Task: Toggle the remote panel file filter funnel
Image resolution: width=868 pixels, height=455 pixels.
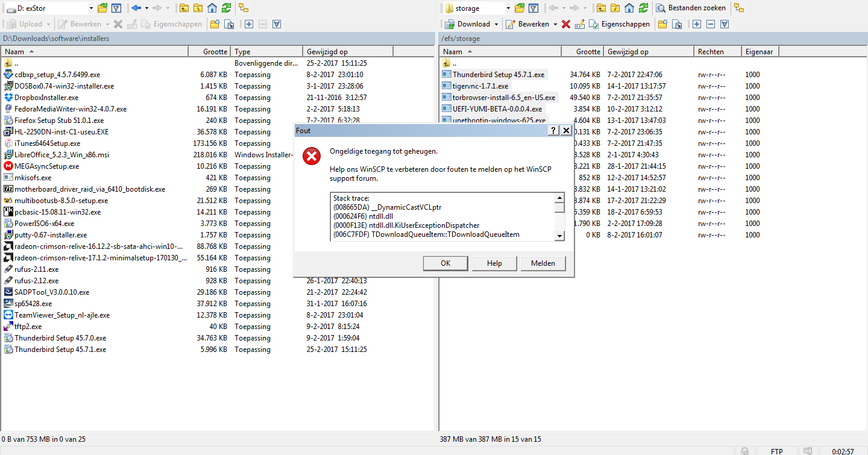Action: [x=534, y=8]
